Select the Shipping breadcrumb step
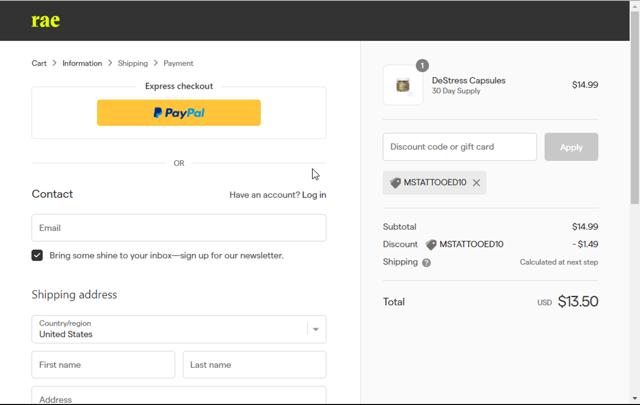This screenshot has height=405, width=640. click(x=133, y=63)
